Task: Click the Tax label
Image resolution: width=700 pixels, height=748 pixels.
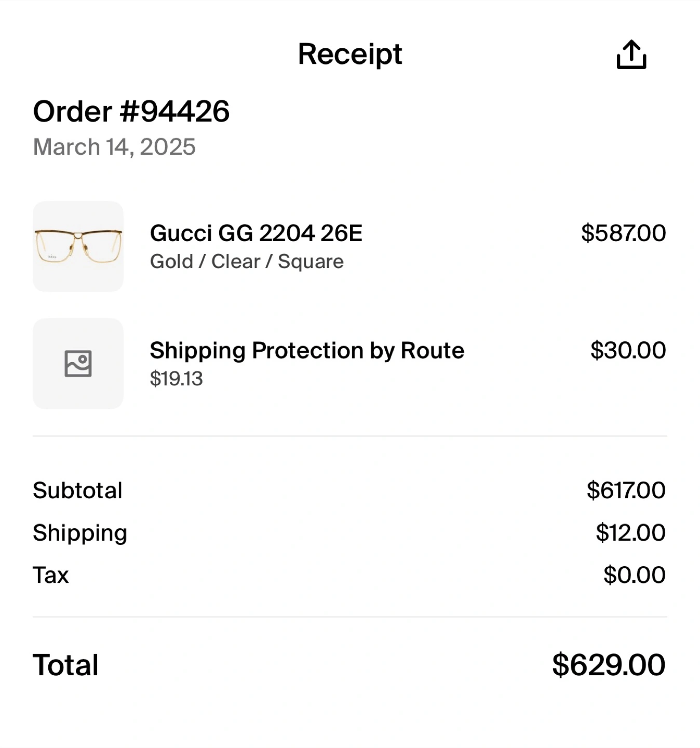Action: click(x=50, y=575)
